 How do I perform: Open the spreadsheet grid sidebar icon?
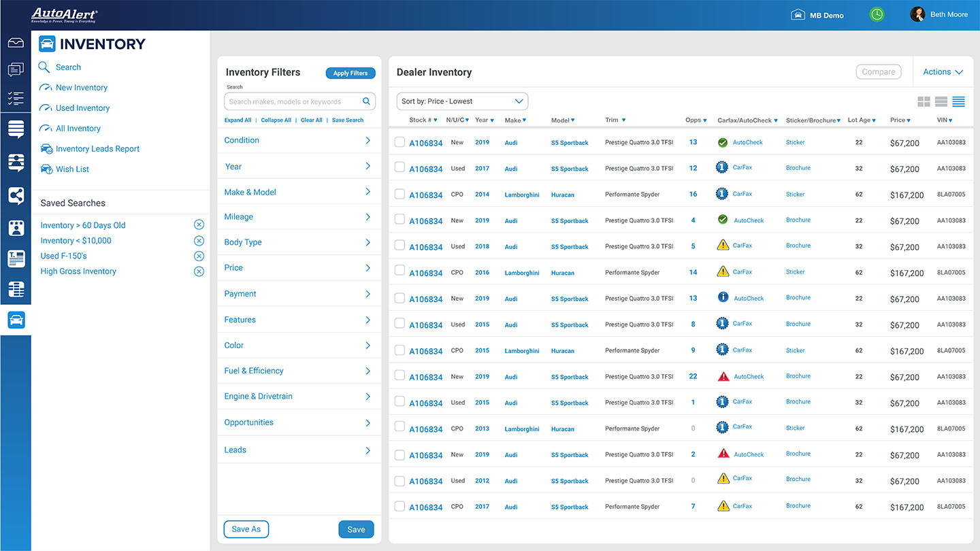tap(16, 289)
